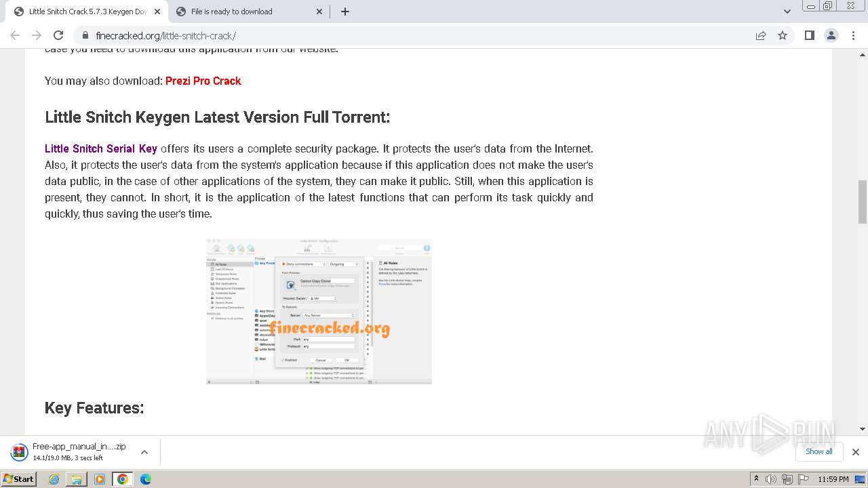This screenshot has width=868, height=488.
Task: Click the network tray icon
Action: (x=787, y=479)
